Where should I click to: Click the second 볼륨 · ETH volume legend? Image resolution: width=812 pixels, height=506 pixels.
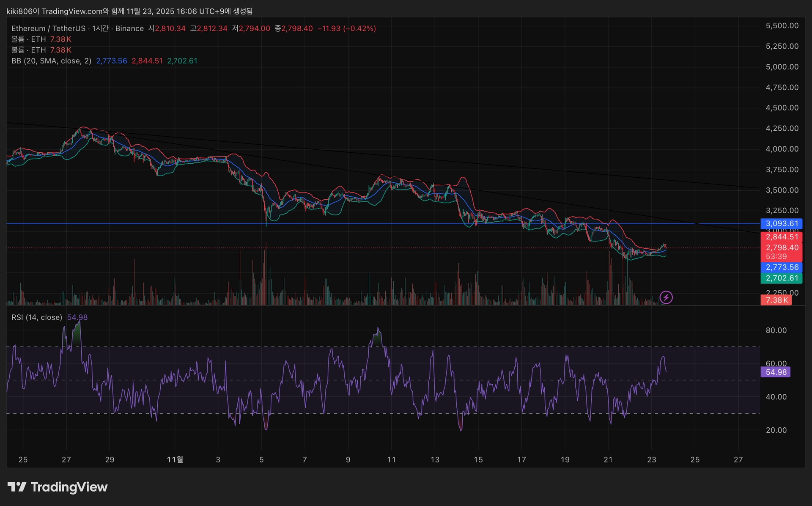28,50
